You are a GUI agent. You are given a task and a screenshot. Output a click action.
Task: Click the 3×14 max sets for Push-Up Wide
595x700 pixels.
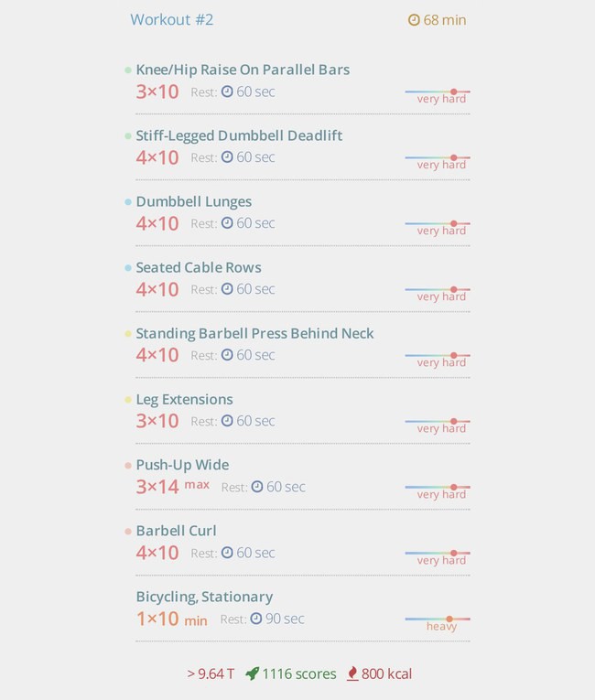(173, 487)
